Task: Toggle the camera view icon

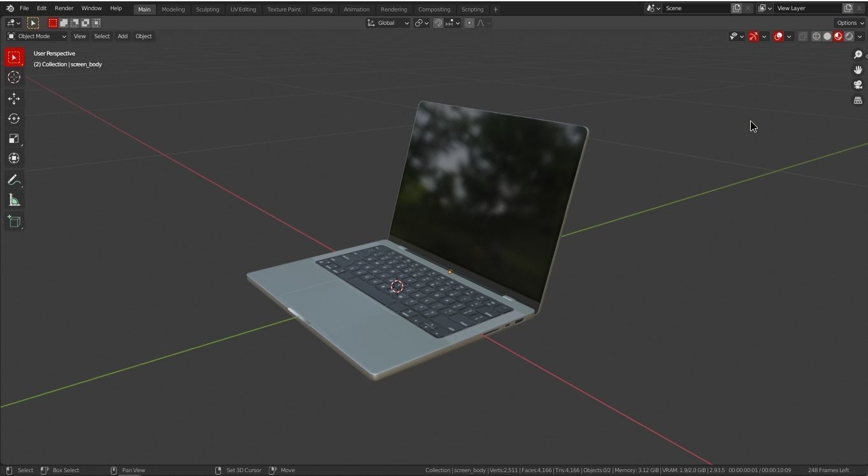Action: tap(858, 85)
